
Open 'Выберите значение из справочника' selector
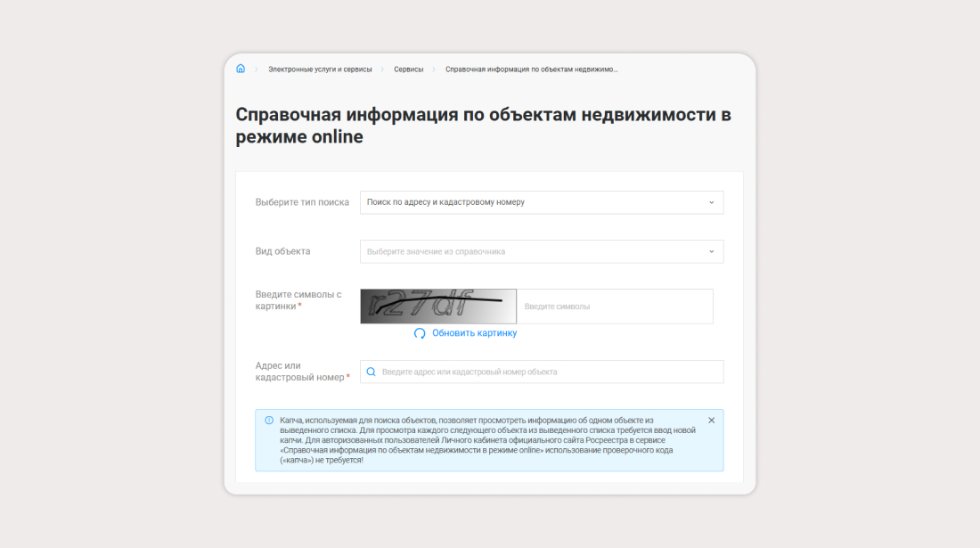[x=535, y=251]
